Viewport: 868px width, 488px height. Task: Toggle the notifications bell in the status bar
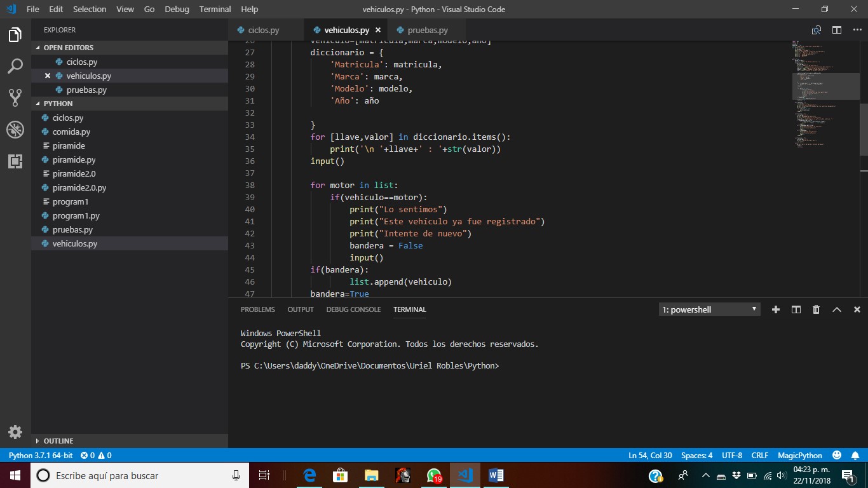click(857, 455)
